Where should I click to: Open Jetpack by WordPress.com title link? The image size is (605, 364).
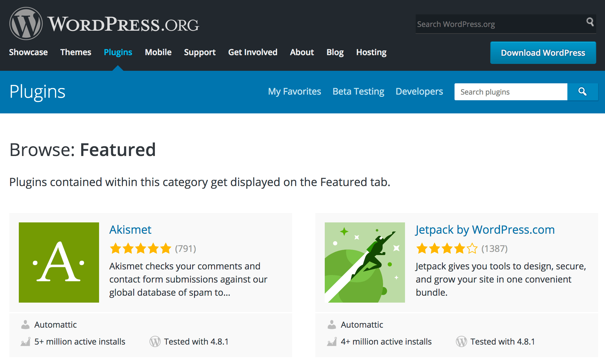coord(485,230)
